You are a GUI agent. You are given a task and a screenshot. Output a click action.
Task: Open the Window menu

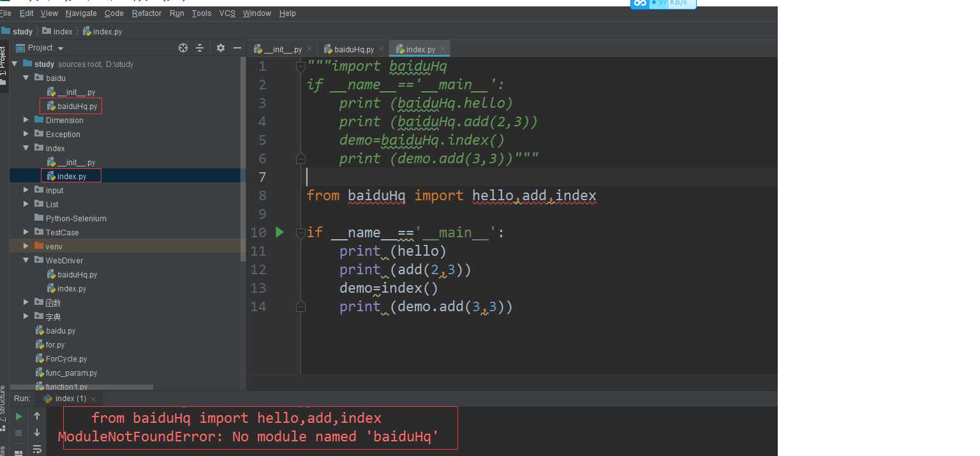[257, 13]
